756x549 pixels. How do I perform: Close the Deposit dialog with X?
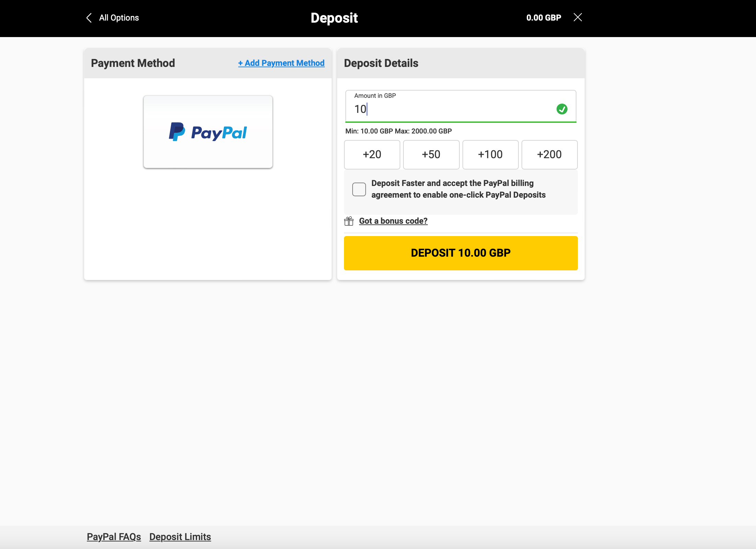point(578,17)
